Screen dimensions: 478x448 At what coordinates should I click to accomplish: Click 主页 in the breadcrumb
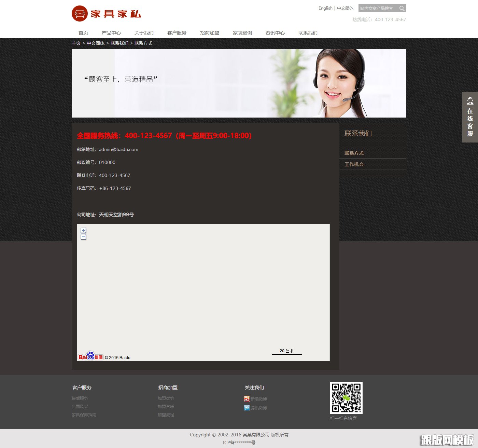[76, 43]
